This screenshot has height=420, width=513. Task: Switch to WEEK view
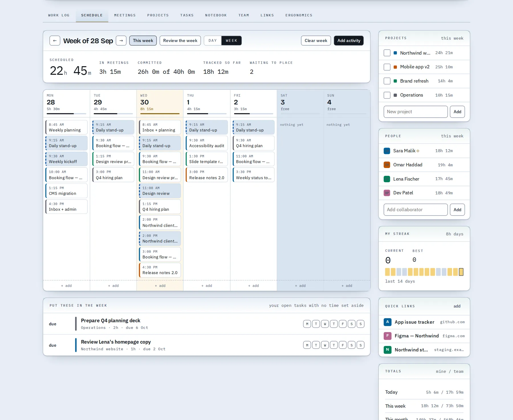pos(231,41)
